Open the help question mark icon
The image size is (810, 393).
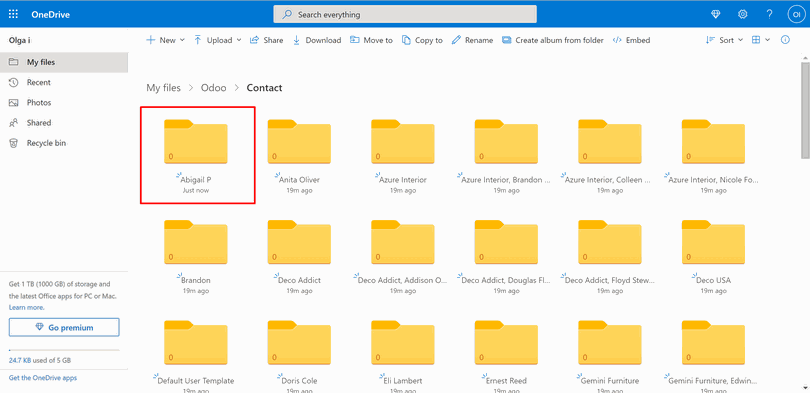769,14
